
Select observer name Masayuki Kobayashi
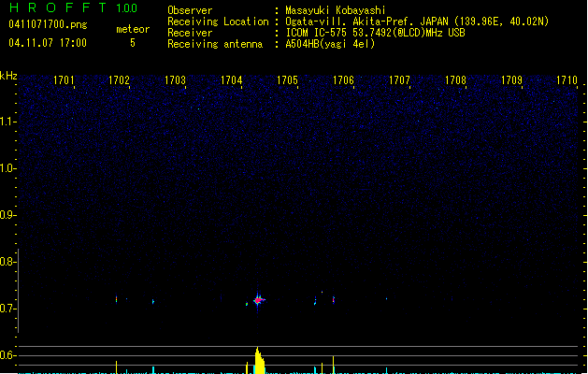click(x=336, y=10)
